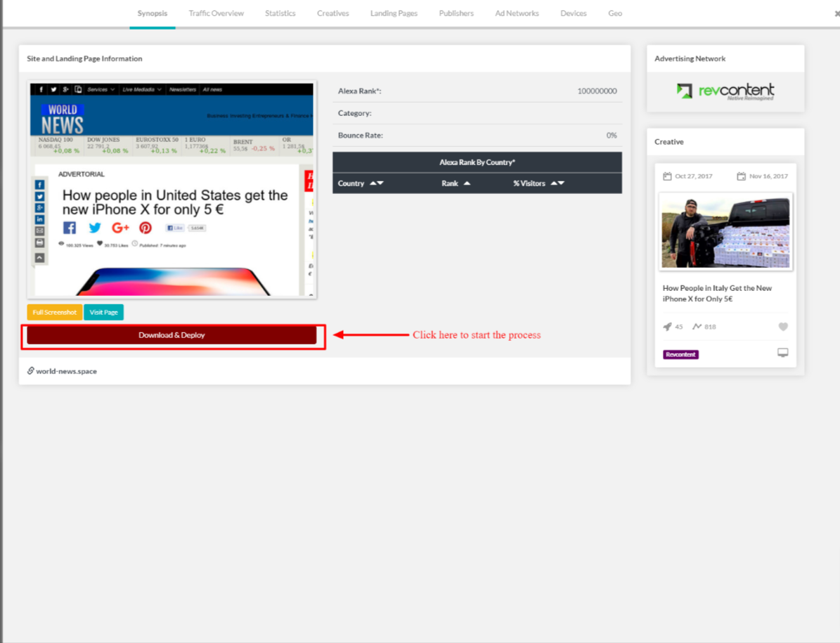Open the Ad Networks tab
The height and width of the screenshot is (643, 840).
517,13
